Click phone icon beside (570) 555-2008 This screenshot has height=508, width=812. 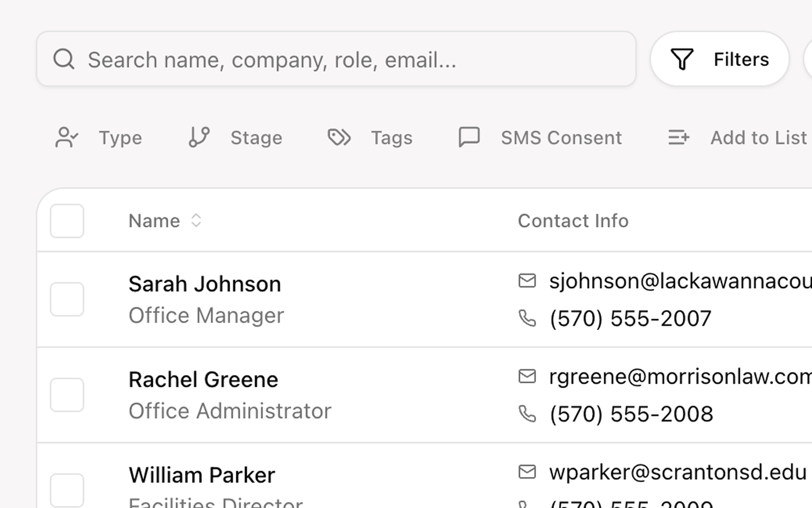point(527,414)
